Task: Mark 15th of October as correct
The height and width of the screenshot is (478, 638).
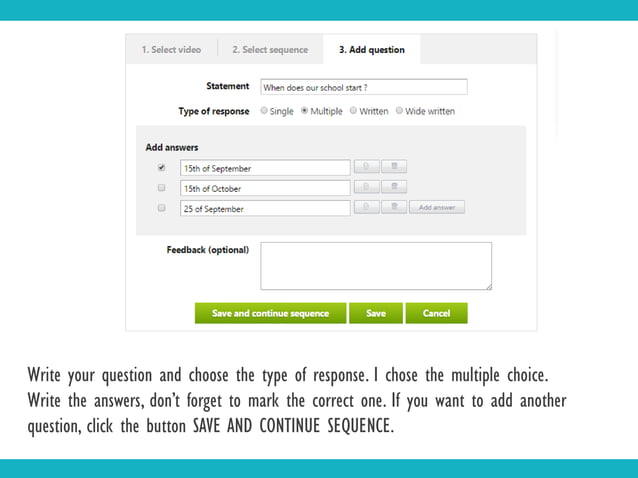Action: point(162,188)
